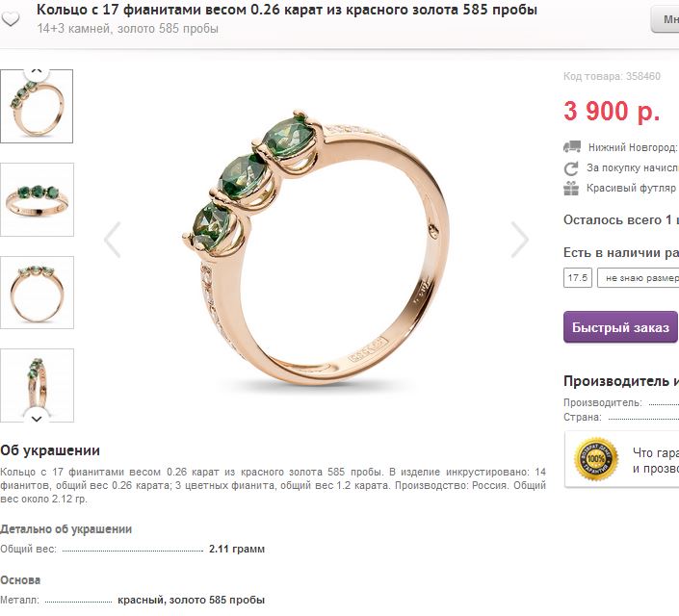Screen dimensions: 679x616
Task: Show previous ring photo with left arrow
Action: (113, 240)
